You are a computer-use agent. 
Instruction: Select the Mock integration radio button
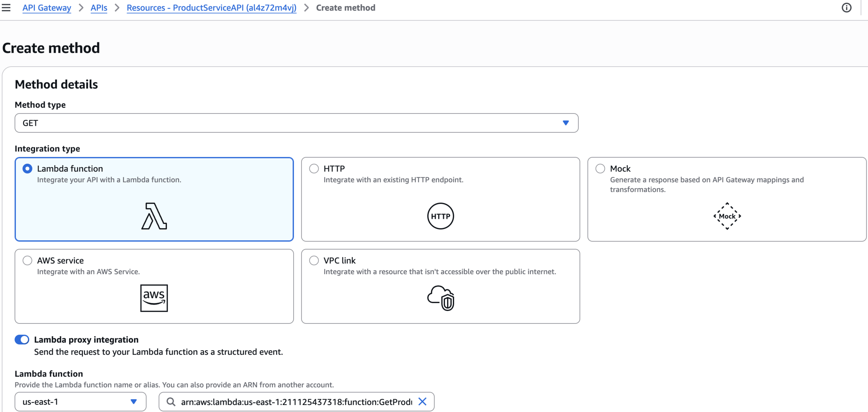coord(600,169)
